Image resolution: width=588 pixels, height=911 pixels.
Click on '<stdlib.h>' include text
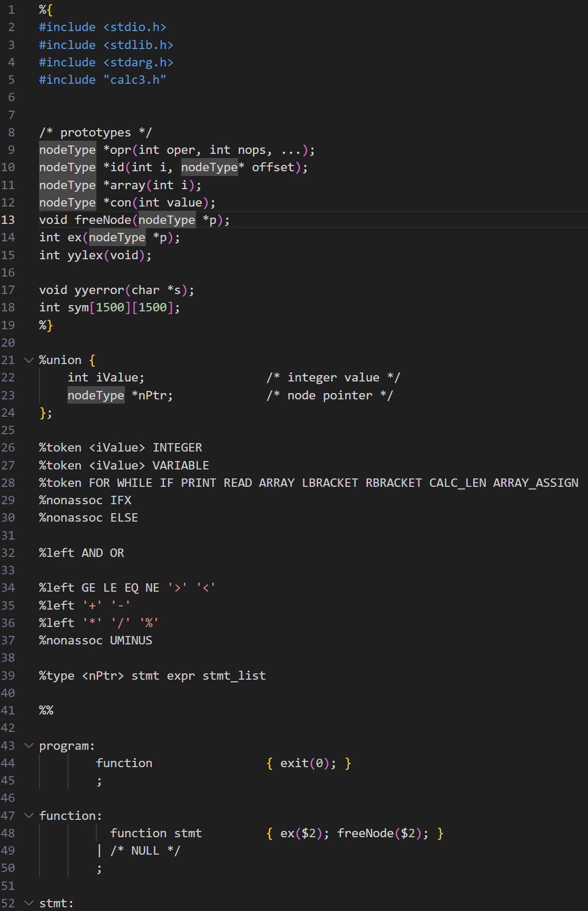point(138,45)
